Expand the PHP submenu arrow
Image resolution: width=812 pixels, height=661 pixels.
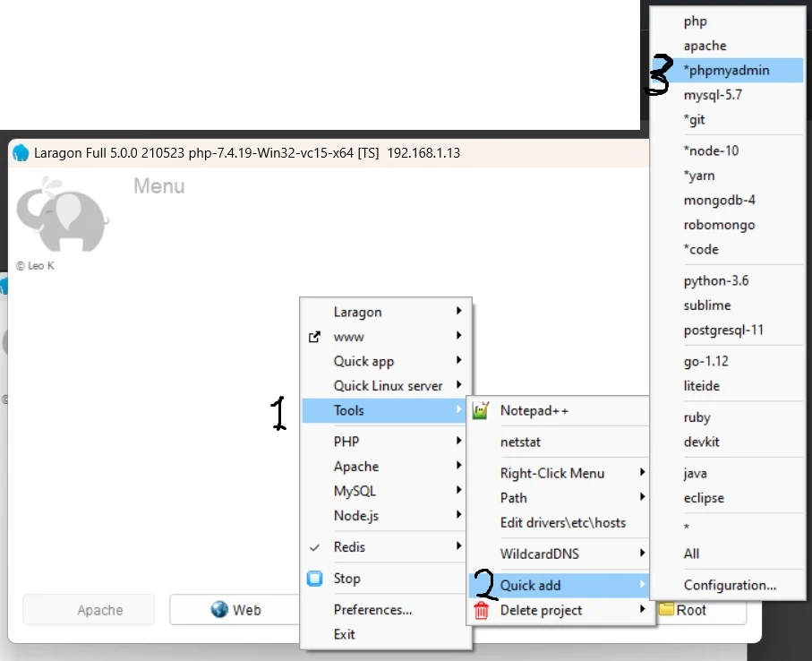tap(459, 441)
